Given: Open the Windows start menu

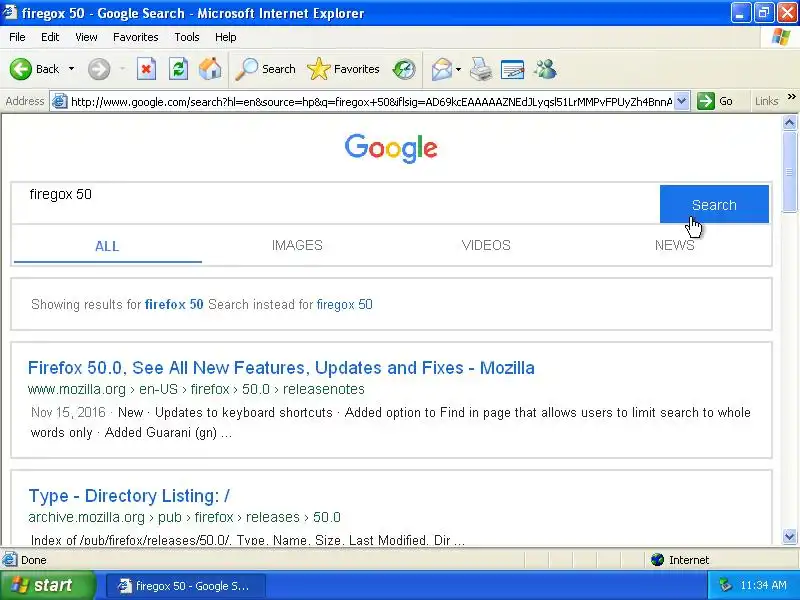Looking at the screenshot, I should (x=47, y=585).
